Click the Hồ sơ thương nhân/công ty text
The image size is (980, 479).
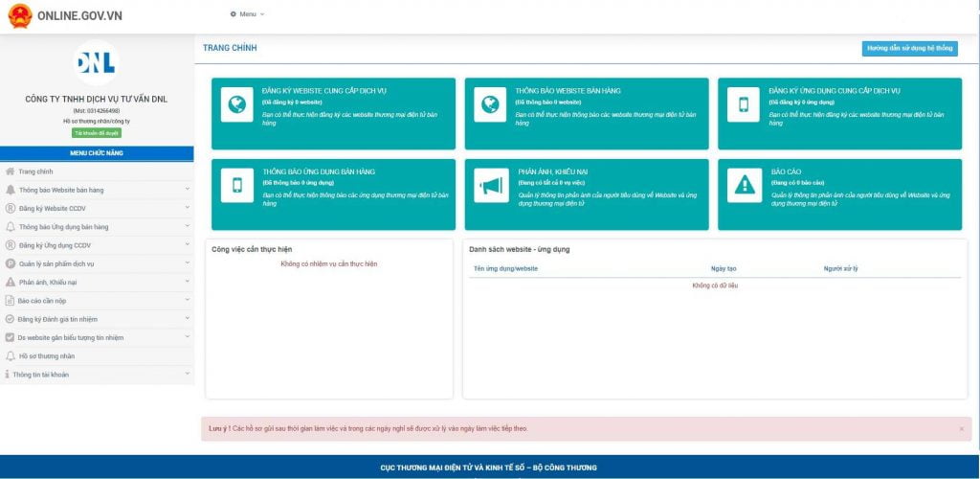click(97, 121)
